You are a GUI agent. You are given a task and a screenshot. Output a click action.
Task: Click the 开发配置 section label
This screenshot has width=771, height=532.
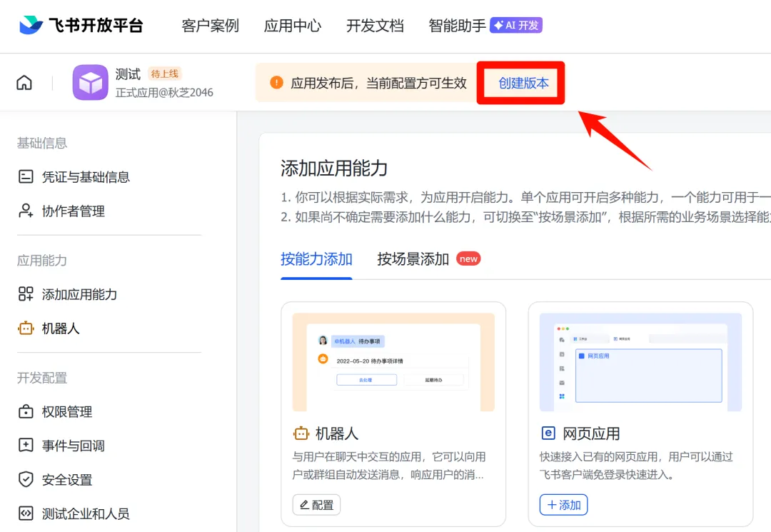(x=42, y=378)
